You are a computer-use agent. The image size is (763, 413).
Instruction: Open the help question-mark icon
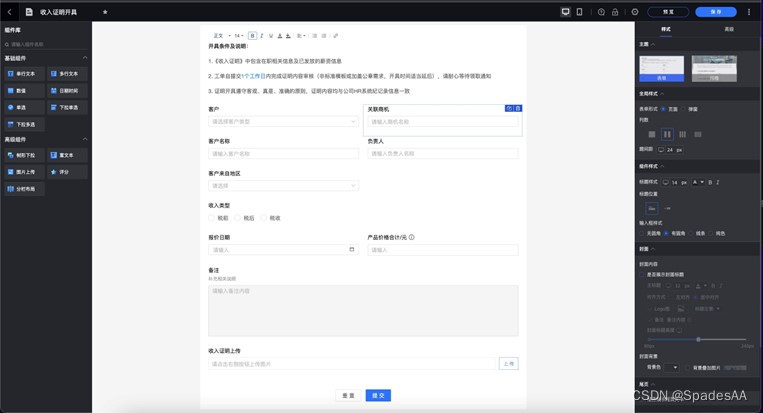pyautogui.click(x=601, y=12)
